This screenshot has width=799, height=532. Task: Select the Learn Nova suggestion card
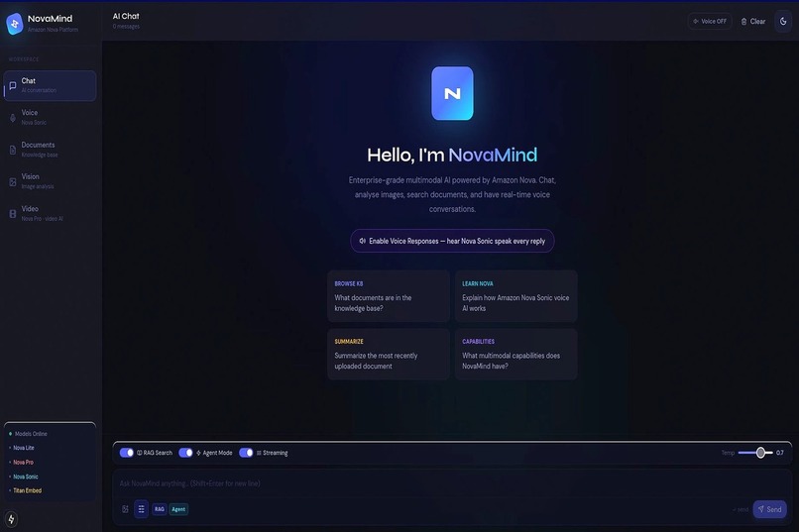516,296
